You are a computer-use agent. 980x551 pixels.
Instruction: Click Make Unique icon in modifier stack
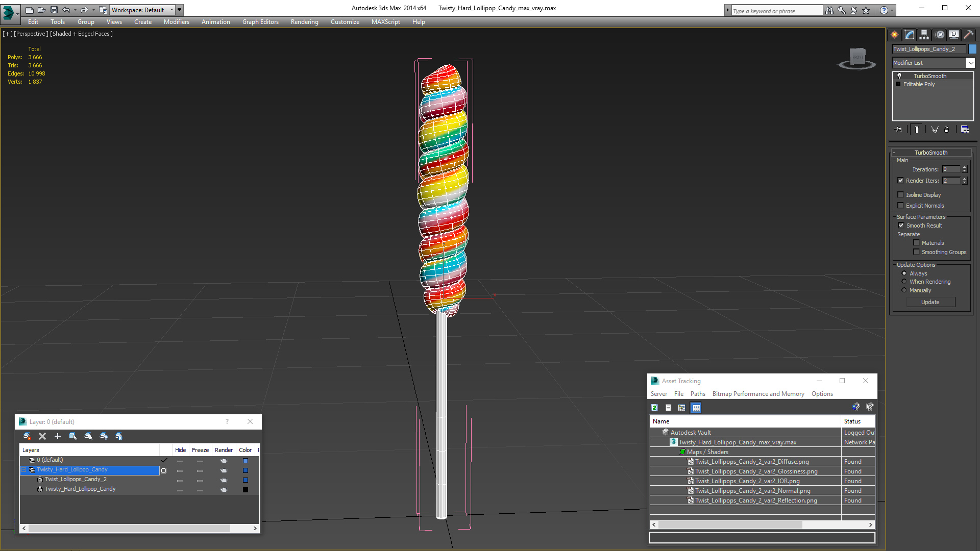[x=935, y=130]
